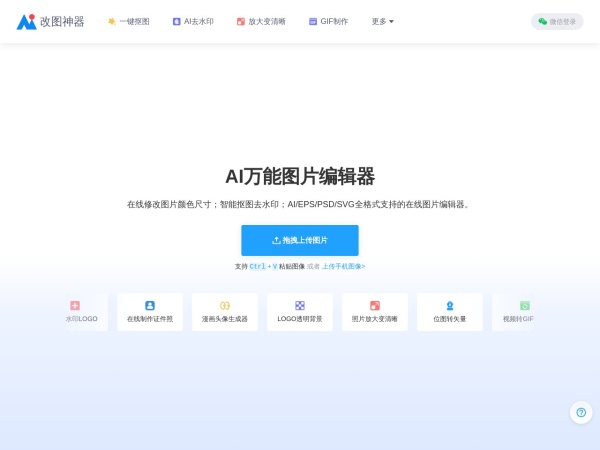The image size is (600, 450).
Task: Click the upload arrow icon on the blue button
Action: pyautogui.click(x=276, y=241)
